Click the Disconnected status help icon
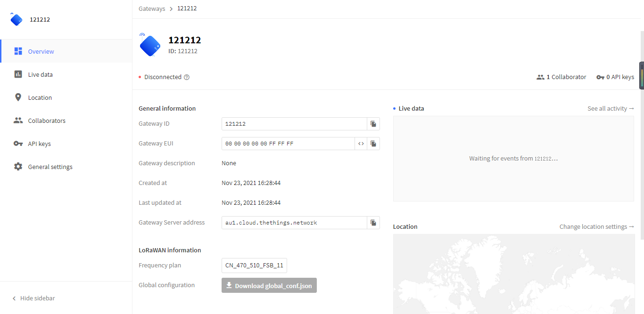The width and height of the screenshot is (644, 314). pos(187,77)
